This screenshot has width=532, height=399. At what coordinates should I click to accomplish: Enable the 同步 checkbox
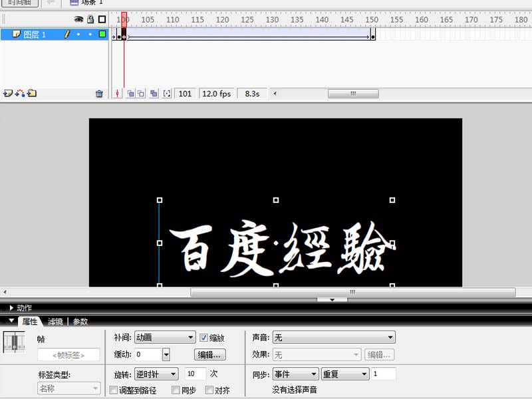coord(176,390)
